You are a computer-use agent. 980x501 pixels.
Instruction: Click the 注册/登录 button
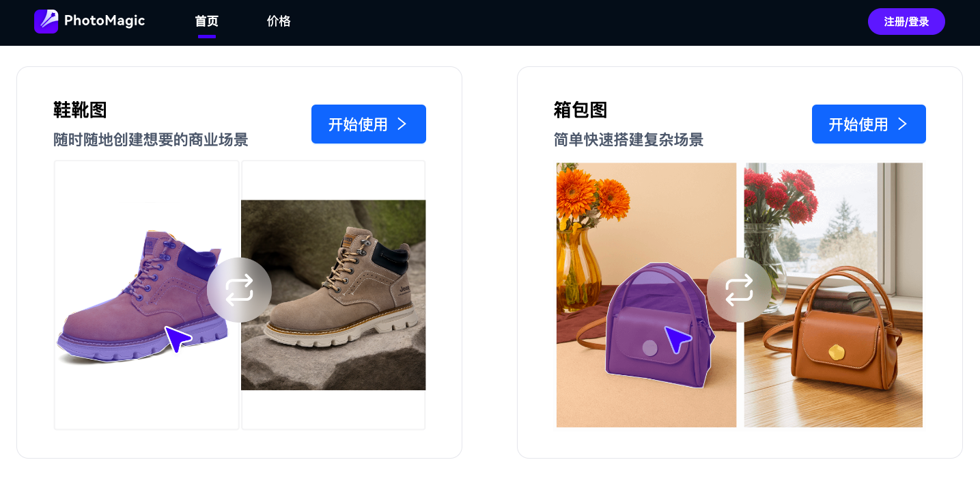click(x=906, y=22)
